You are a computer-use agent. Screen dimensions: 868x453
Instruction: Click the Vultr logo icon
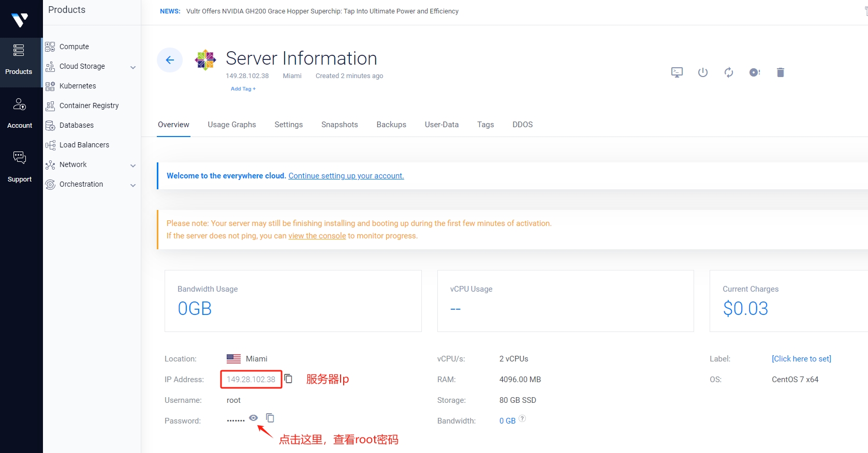20,20
